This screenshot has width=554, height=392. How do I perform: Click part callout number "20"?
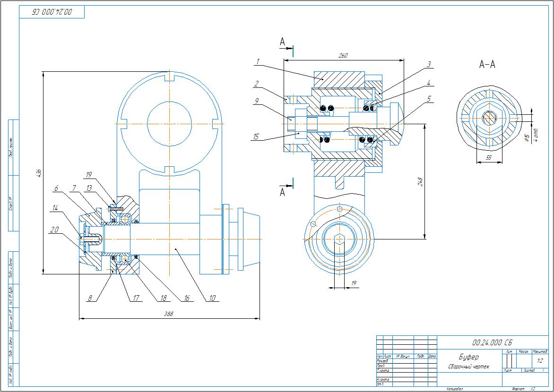point(54,230)
